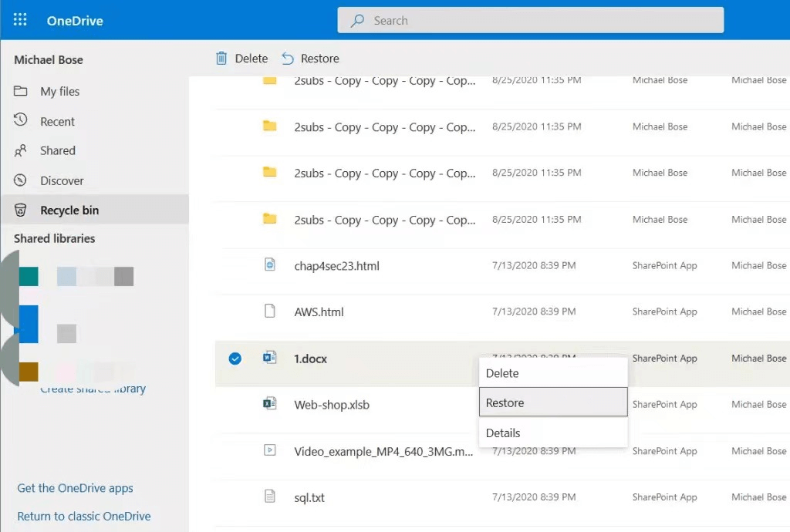Image resolution: width=790 pixels, height=532 pixels.
Task: Open the app launcher waffle icon
Action: tap(20, 20)
